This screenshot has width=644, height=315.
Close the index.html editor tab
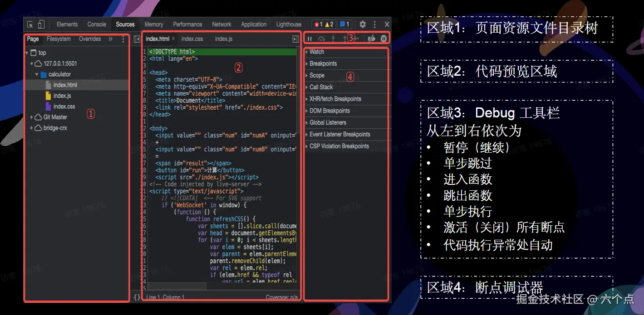pyautogui.click(x=173, y=39)
